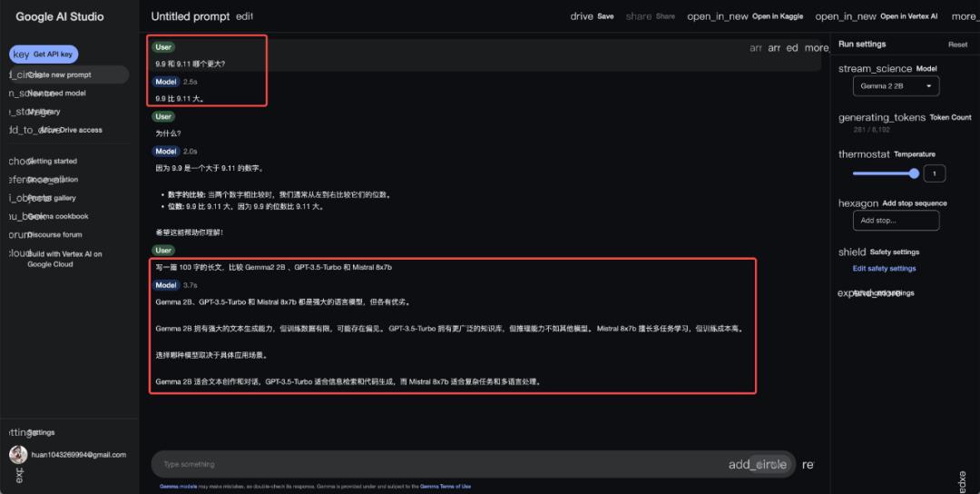Open Prompt gallery in the sidebar

click(51, 198)
